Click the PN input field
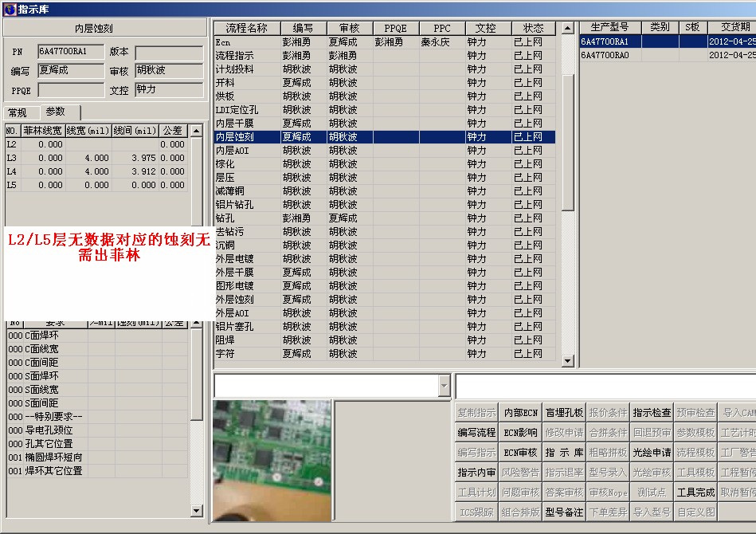Screen dimensions: 756x534 tap(71, 52)
